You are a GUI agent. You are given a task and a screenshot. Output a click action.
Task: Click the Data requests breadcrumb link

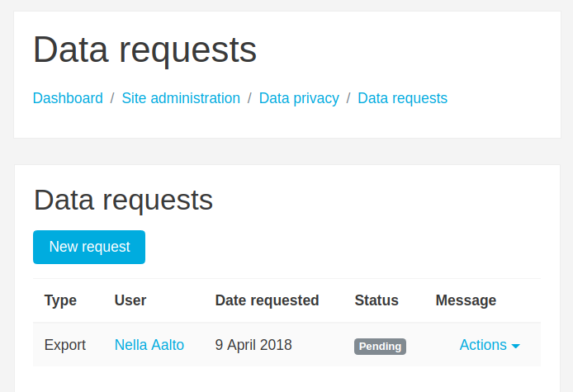pyautogui.click(x=402, y=98)
